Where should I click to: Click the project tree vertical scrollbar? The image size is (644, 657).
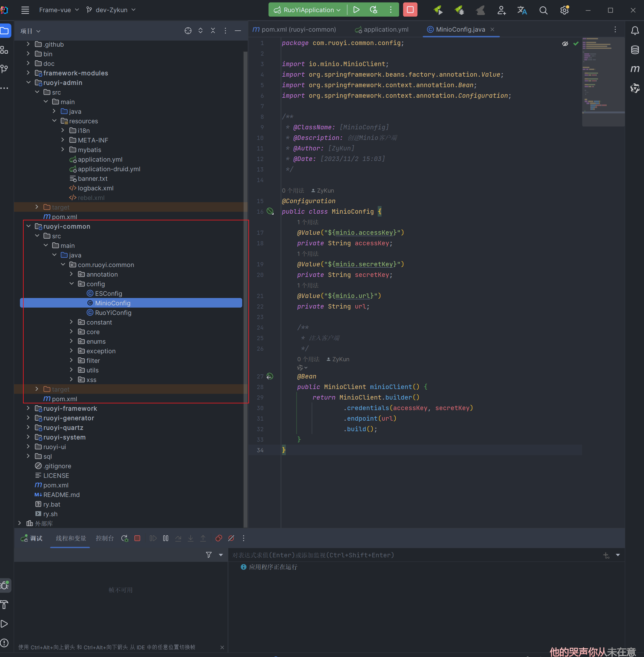(x=245, y=289)
